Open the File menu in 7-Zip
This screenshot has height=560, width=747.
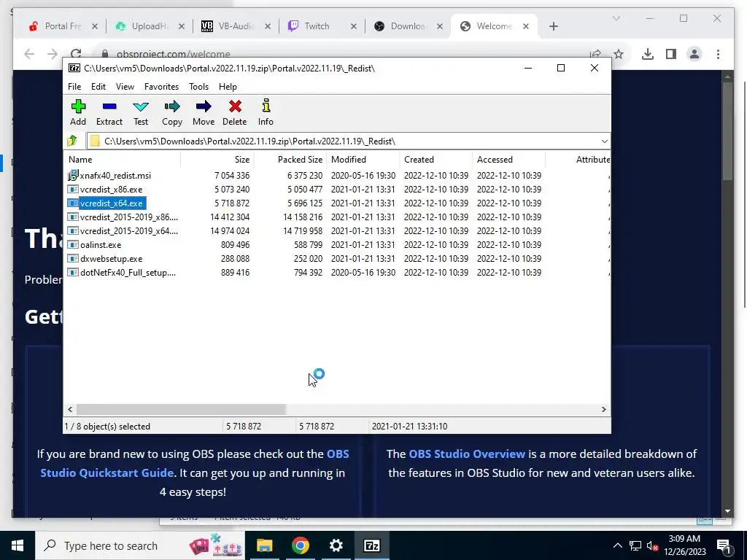point(74,87)
